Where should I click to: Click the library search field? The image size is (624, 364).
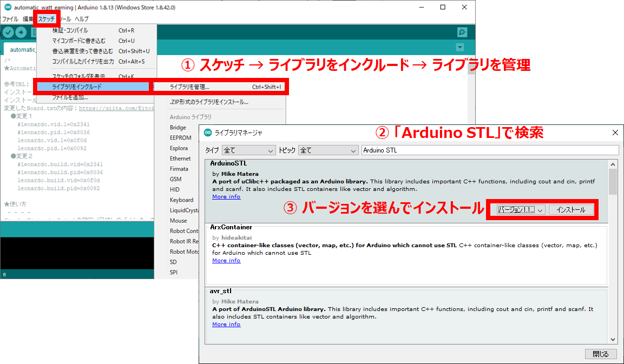[x=490, y=150]
